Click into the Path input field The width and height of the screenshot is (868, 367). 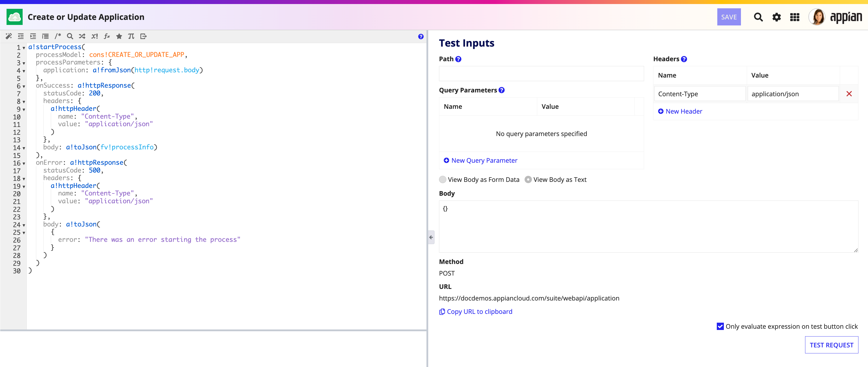[541, 74]
